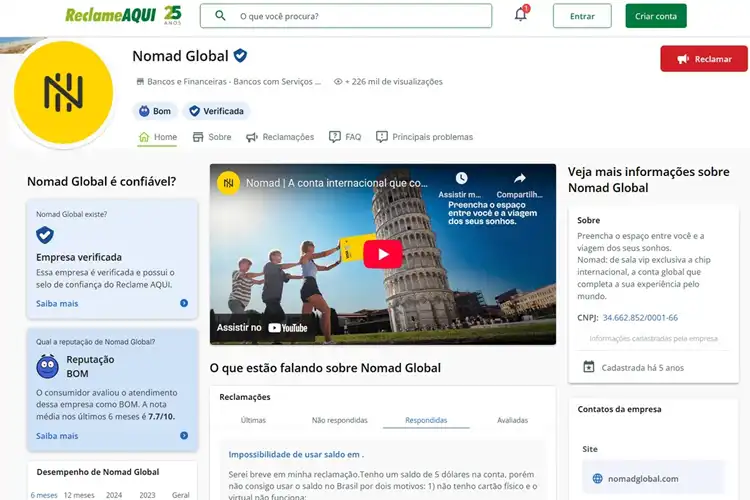Click calendar icon beside Cadastrada há 5 anos
750x500 pixels.
click(589, 367)
